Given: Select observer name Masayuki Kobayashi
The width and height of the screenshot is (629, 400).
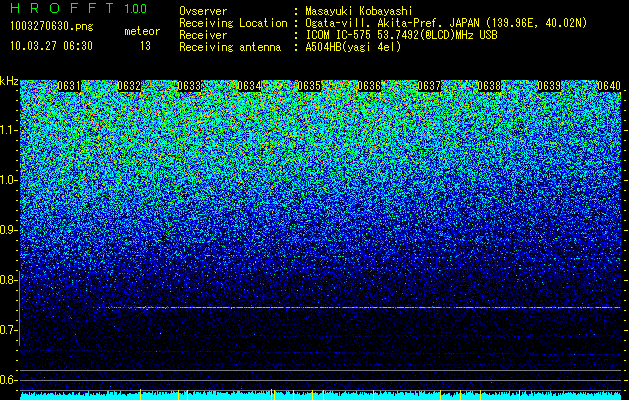Looking at the screenshot, I should [359, 11].
